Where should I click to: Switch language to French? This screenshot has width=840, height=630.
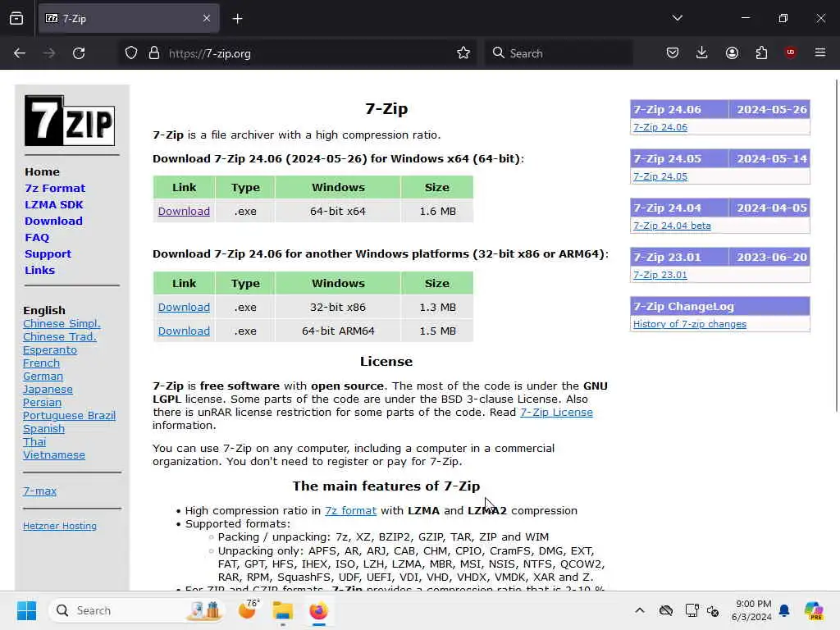tap(41, 363)
